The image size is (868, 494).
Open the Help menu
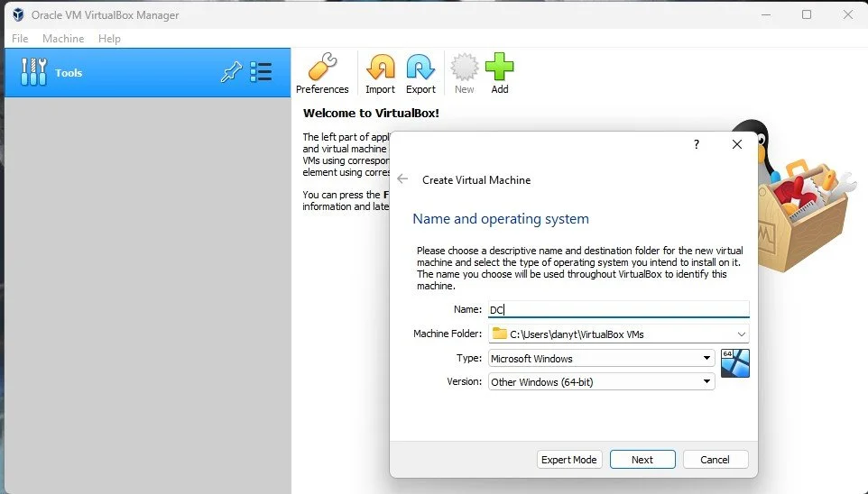pos(109,39)
